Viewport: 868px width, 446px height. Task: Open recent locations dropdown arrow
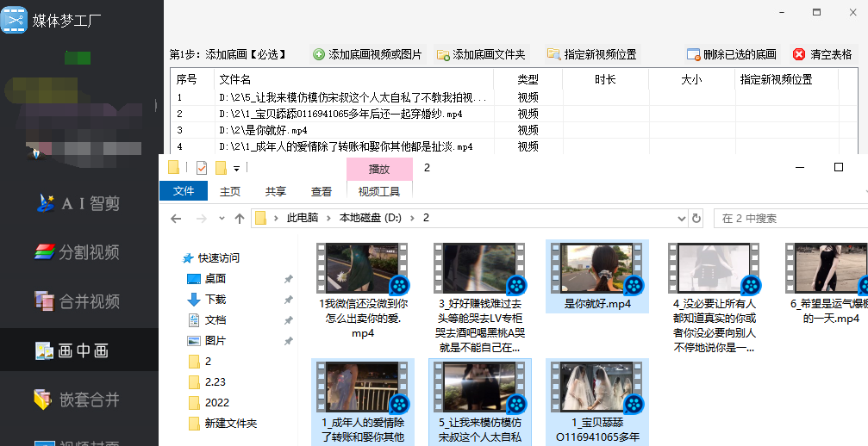pyautogui.click(x=222, y=219)
